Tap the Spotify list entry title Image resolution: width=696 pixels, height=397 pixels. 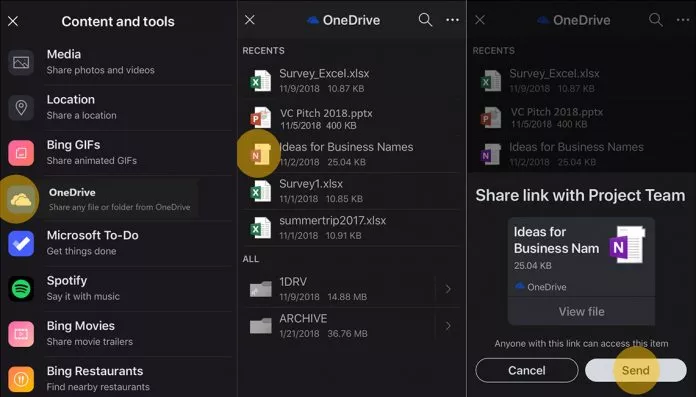[x=67, y=281]
